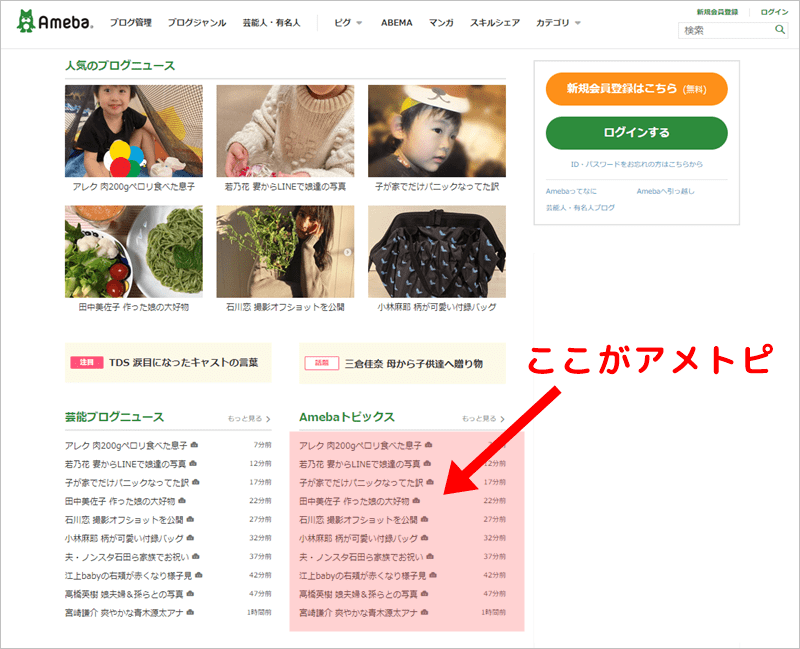Open thumbnail of 石川恋 撮影オフショットを公開
Screen dimensions: 800x649
tap(285, 252)
